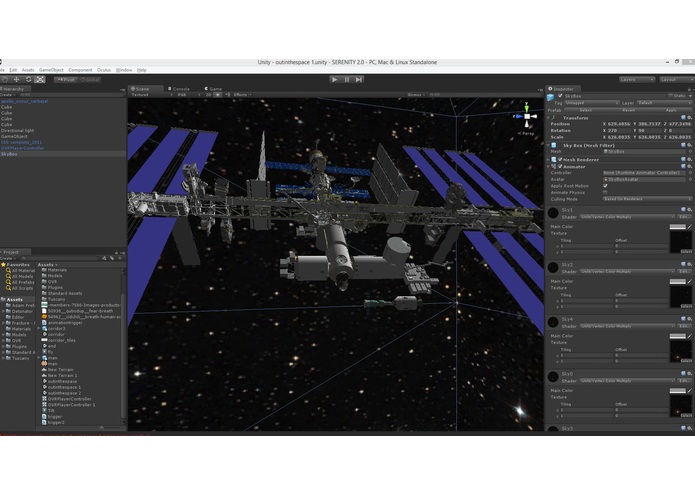Switch to the Console tab
This screenshot has width=695, height=494.
179,89
